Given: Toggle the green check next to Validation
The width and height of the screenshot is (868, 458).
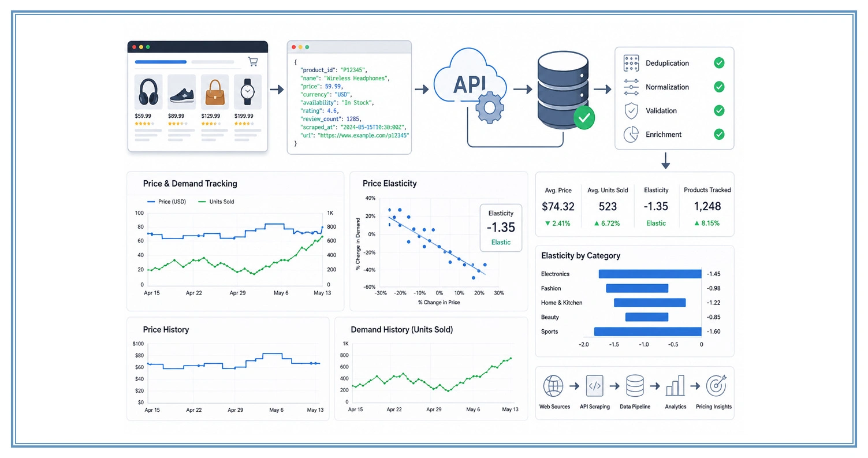Looking at the screenshot, I should [x=719, y=110].
